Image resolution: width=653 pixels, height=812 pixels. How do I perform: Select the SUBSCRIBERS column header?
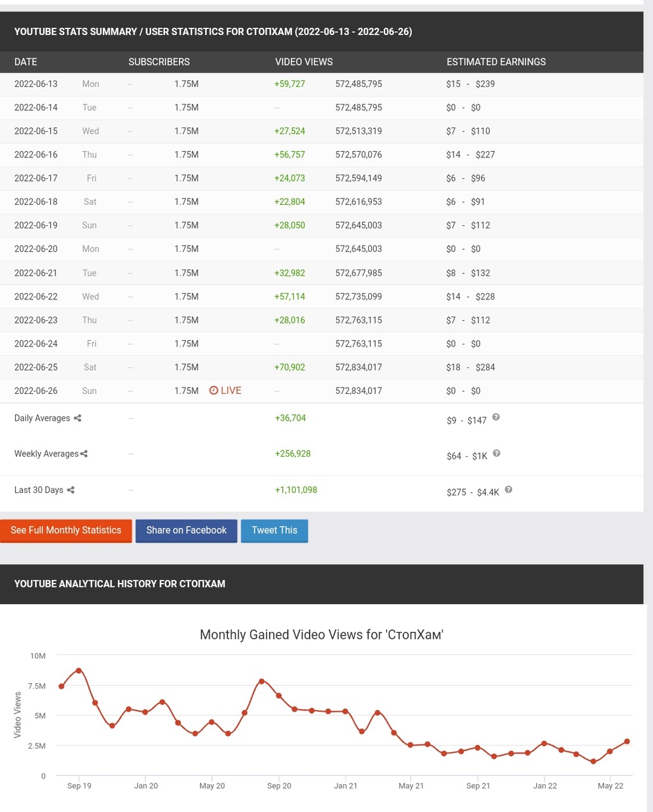coord(159,62)
